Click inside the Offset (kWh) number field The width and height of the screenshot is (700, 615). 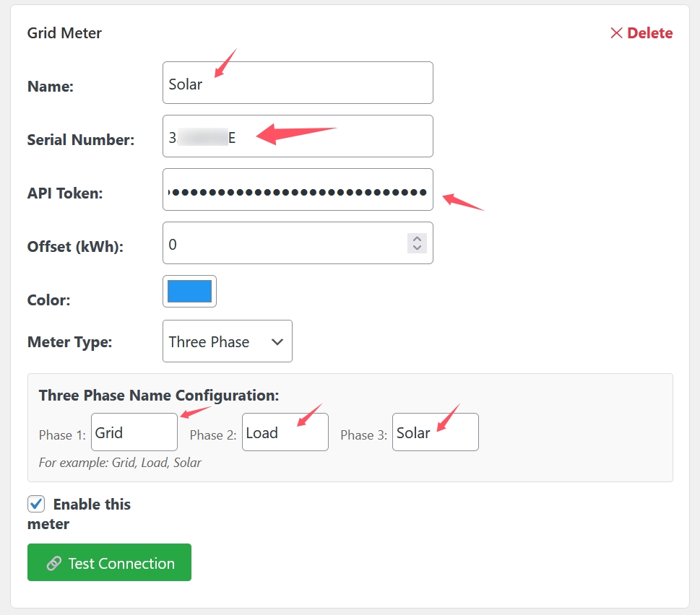click(x=282, y=244)
